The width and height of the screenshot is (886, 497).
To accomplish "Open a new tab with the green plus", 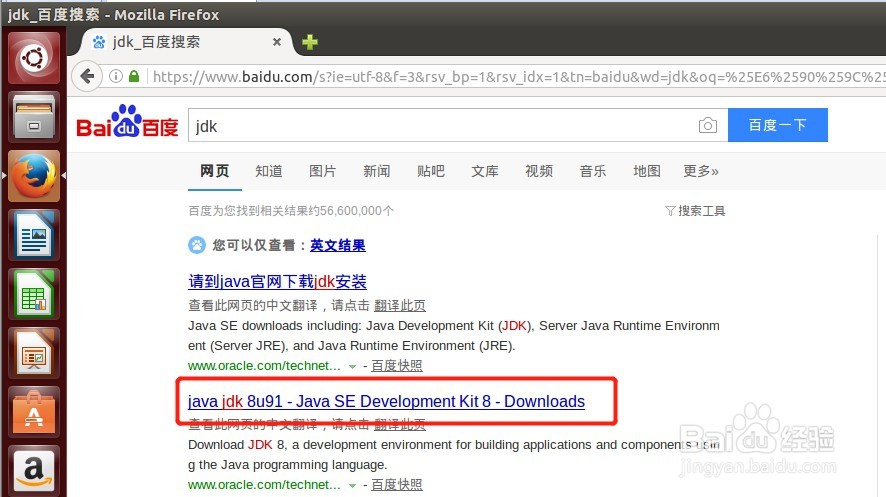I will [310, 42].
